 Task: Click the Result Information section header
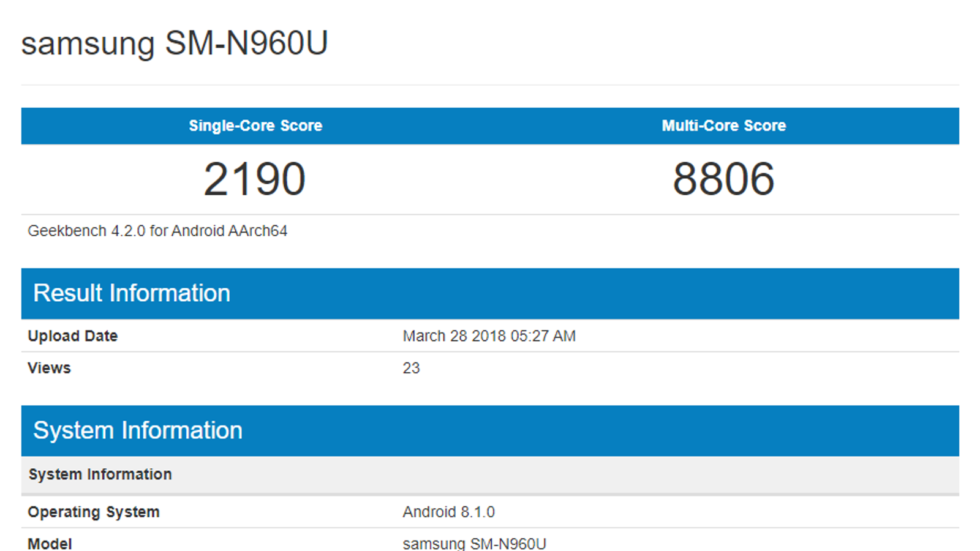[490, 293]
